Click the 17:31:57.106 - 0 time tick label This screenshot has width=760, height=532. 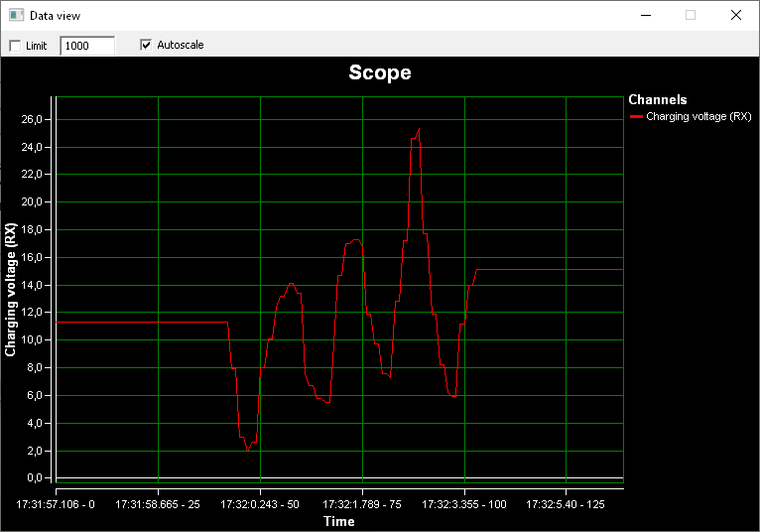56,504
